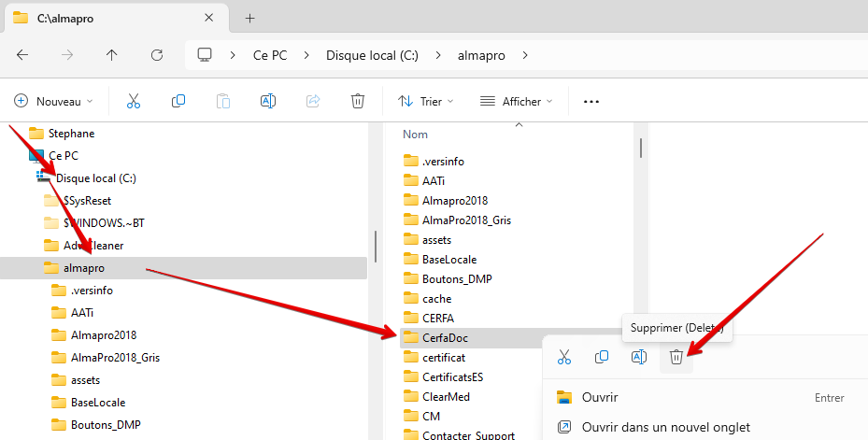Open the Trier sort dropdown
This screenshot has width=868, height=440.
[x=426, y=101]
